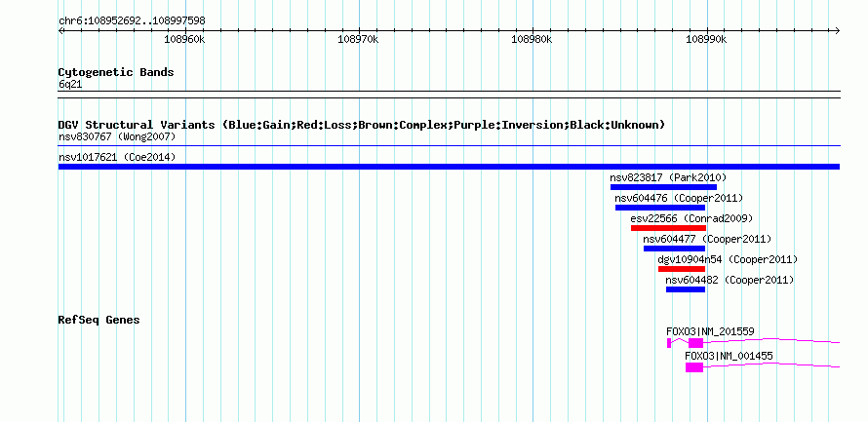868x422 pixels.
Task: Click the 108980k ruler position label
Action: click(533, 39)
